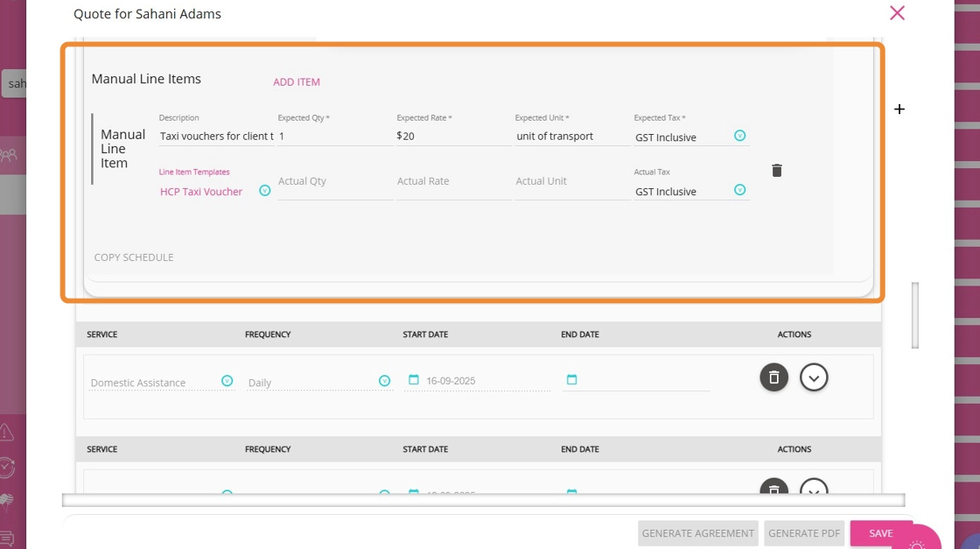Open the Domestic Assistance end date calendar
Viewport: 980px width, 549px height.
(x=572, y=380)
